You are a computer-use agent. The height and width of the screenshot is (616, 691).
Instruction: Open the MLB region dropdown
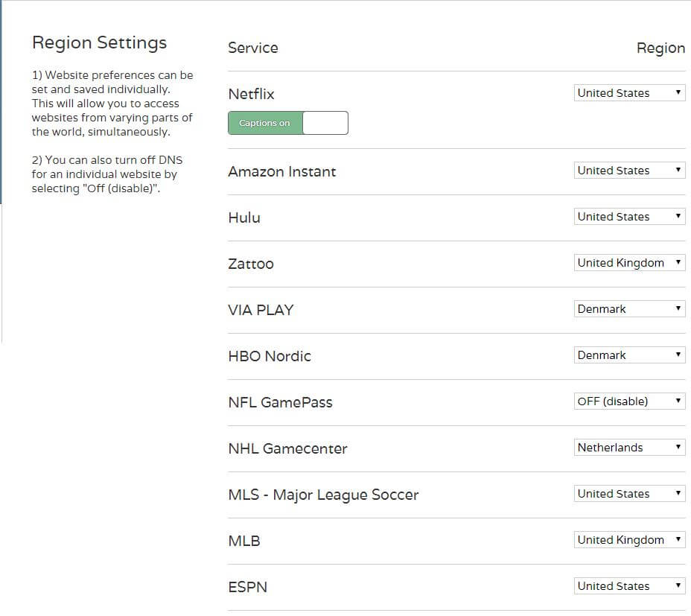[x=629, y=540]
